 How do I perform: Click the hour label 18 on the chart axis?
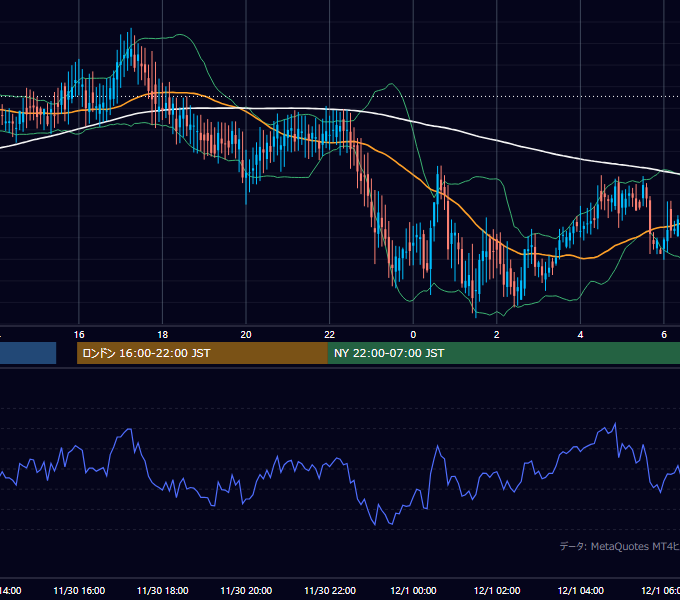163,335
